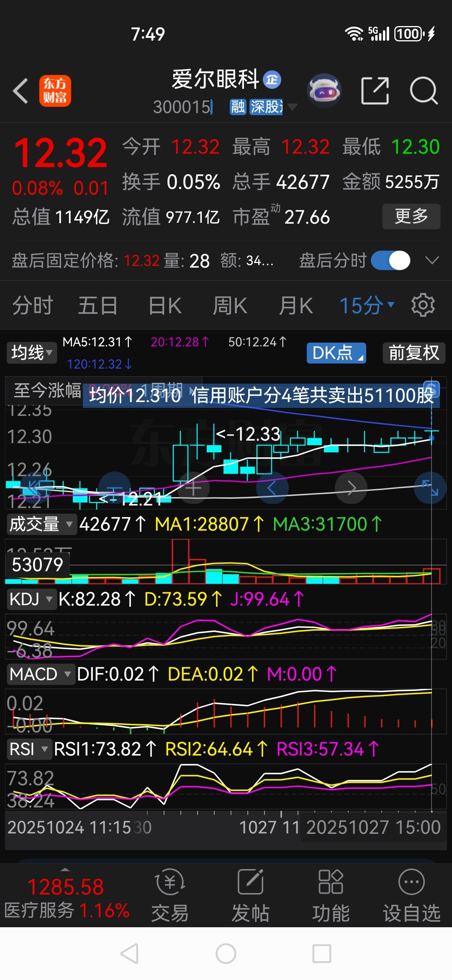452x980 pixels.
Task: Tap the current price 12.32
Action: coord(61,153)
